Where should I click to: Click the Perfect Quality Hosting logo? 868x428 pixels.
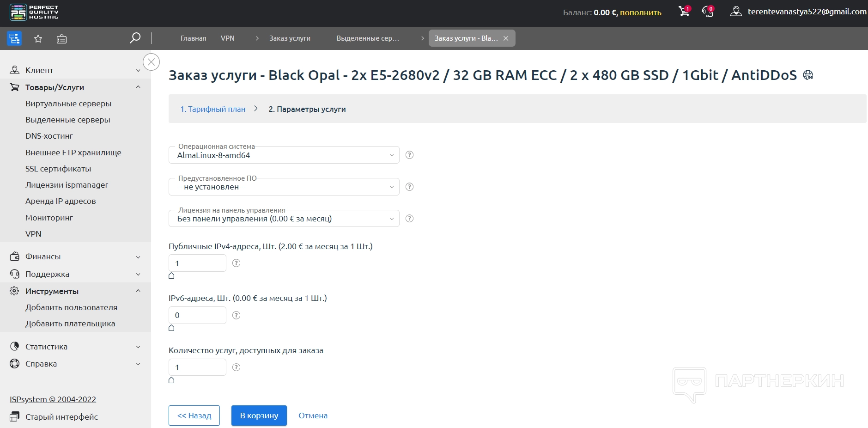click(34, 12)
